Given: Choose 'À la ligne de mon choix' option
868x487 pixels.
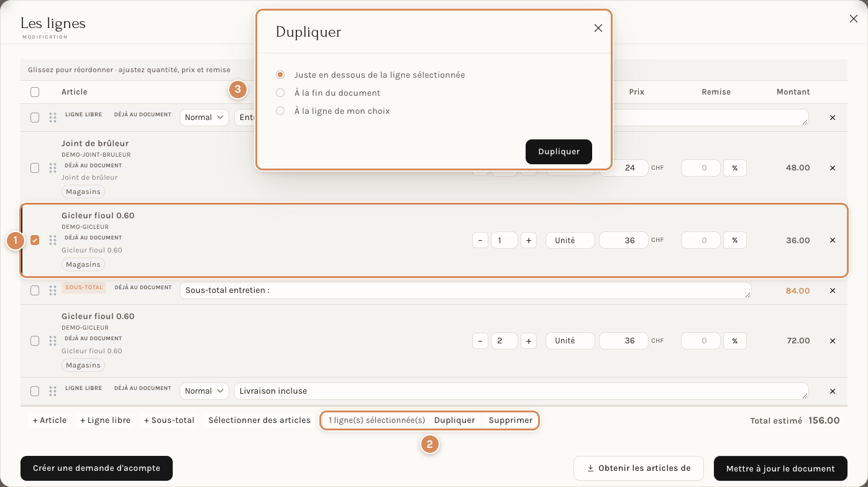Looking at the screenshot, I should click(281, 111).
